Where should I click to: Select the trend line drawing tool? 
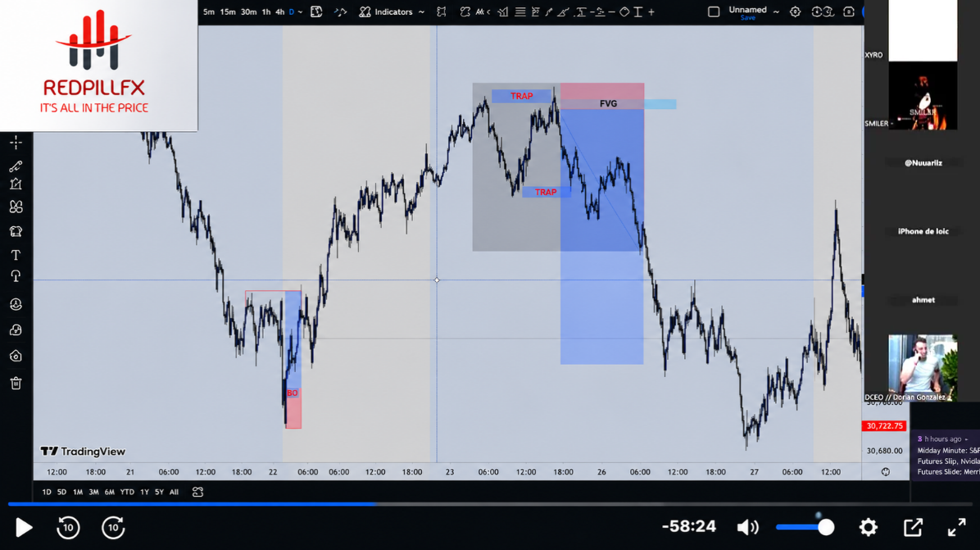16,166
